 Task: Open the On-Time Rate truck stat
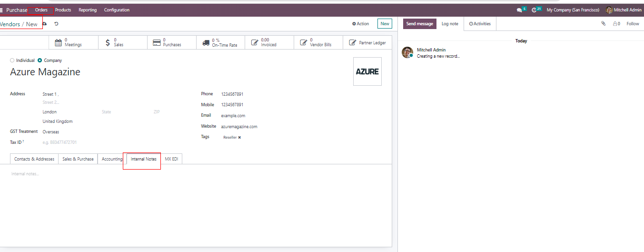coord(220,42)
